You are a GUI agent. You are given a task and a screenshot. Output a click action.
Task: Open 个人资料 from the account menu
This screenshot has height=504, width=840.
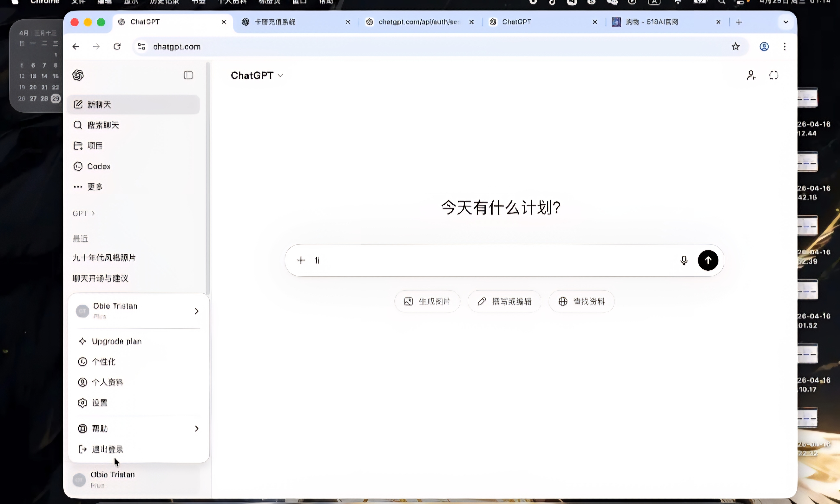[x=138, y=382]
